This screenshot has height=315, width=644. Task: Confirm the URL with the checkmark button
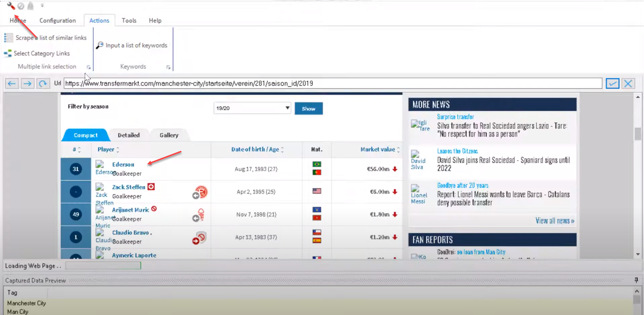pos(612,83)
